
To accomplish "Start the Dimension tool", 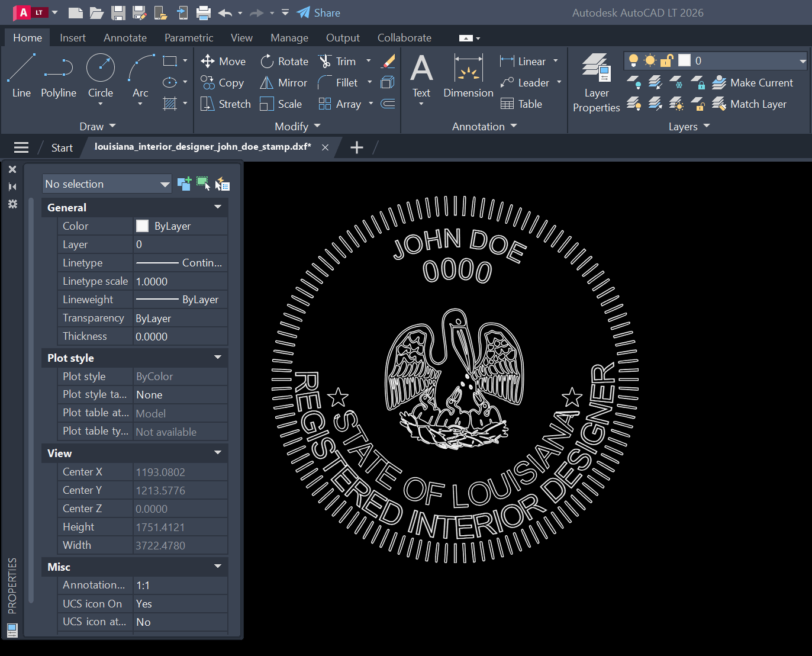I will (x=468, y=75).
